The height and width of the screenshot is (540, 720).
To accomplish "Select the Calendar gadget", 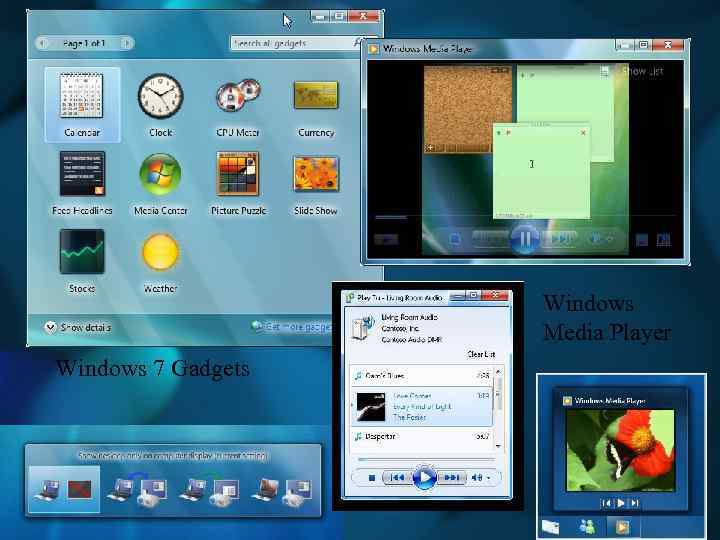I will point(82,104).
